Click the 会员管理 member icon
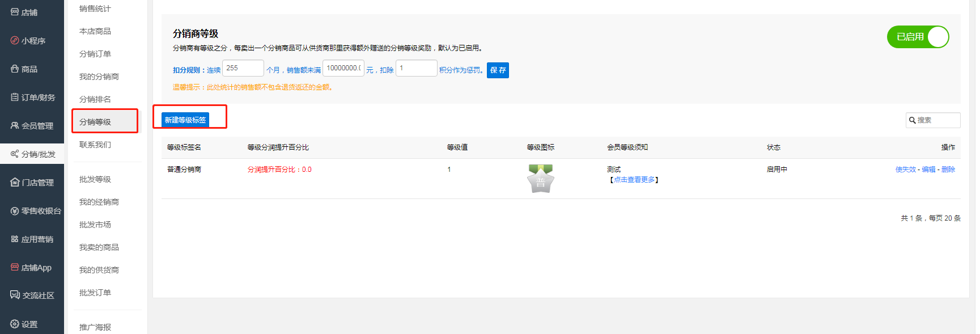 coord(15,125)
